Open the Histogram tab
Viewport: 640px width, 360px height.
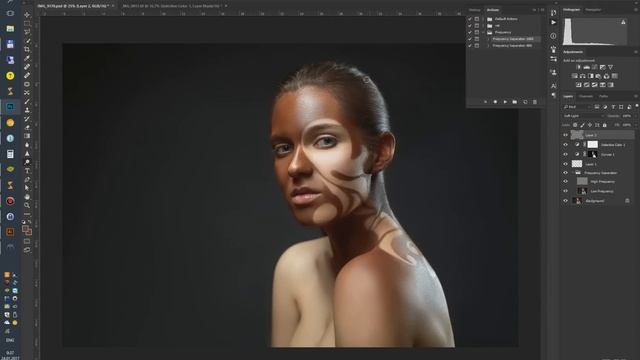[x=571, y=10]
